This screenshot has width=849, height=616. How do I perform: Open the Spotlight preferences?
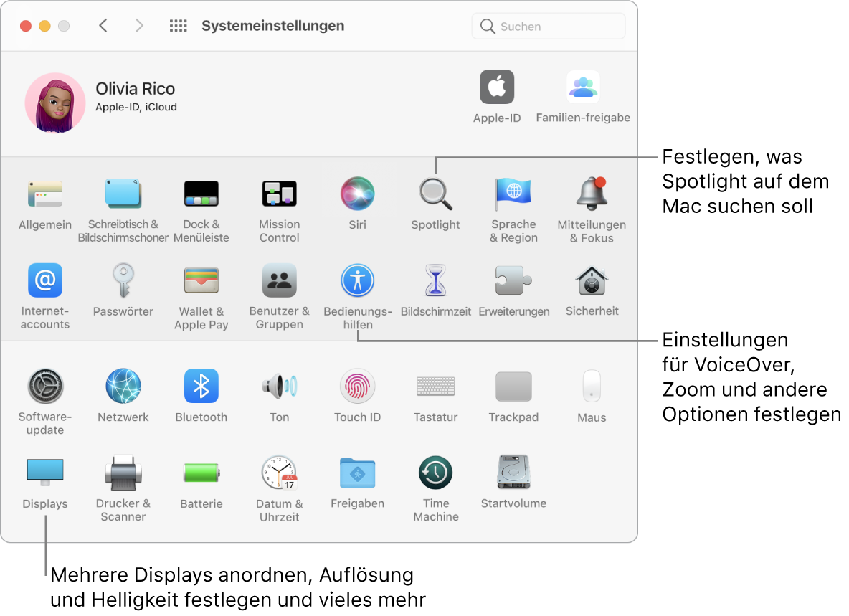point(435,194)
